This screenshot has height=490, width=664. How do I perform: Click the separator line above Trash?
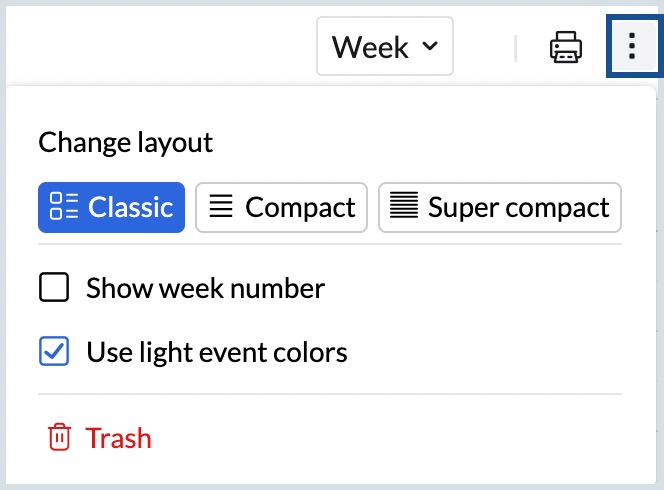tap(330, 394)
